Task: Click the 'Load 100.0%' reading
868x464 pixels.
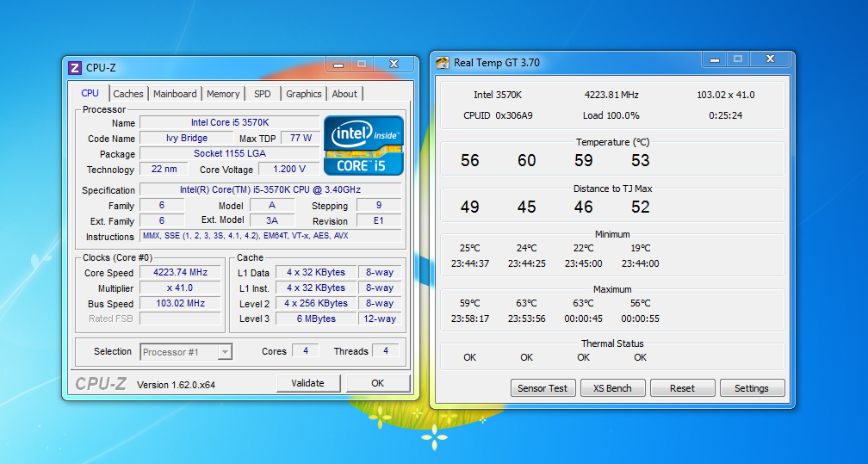Action: pyautogui.click(x=611, y=115)
